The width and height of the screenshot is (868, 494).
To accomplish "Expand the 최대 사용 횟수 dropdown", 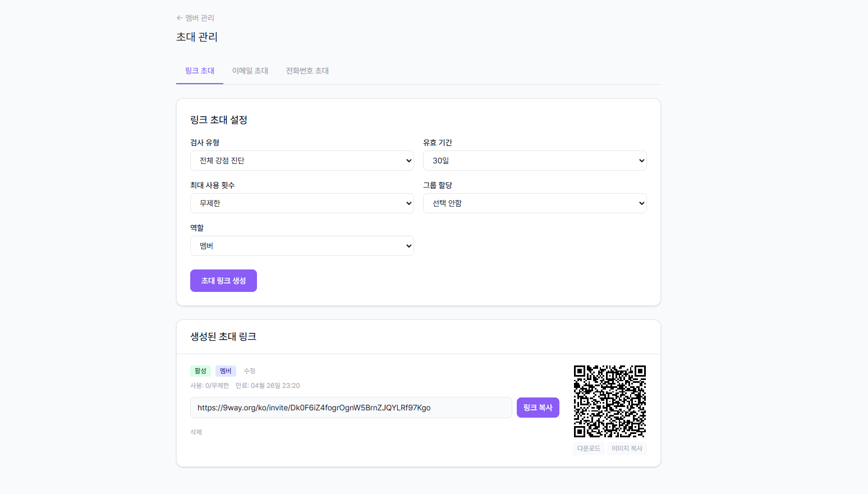I will pos(302,203).
